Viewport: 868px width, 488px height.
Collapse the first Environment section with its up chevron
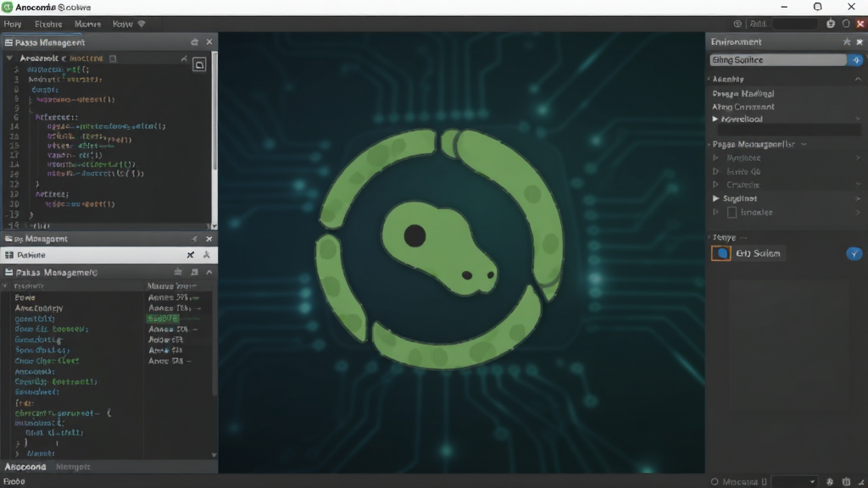click(x=858, y=79)
